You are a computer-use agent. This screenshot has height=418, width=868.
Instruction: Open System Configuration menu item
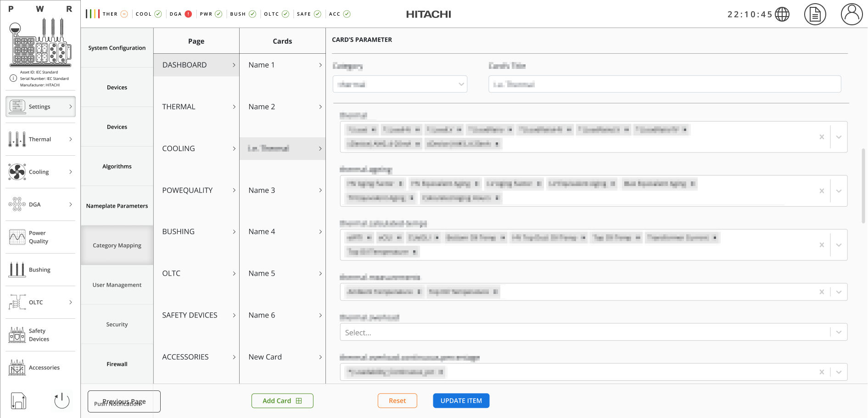(117, 48)
